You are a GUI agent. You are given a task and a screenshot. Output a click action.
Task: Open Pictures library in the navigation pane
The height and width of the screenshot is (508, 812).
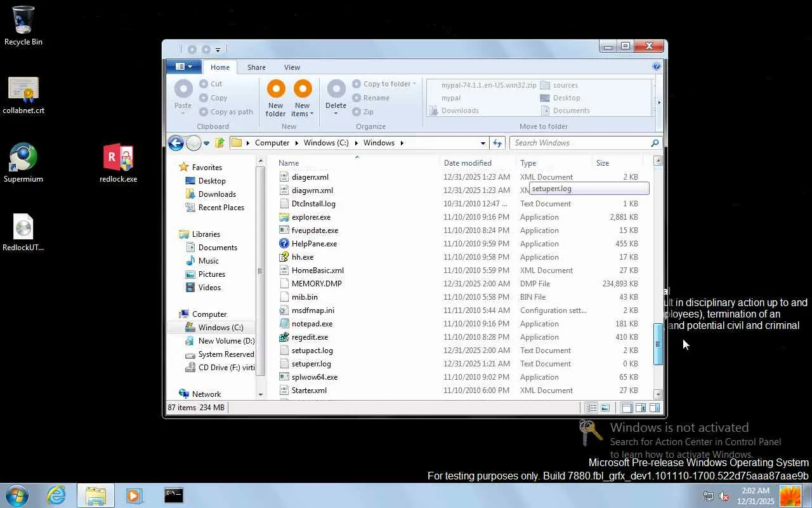pos(212,274)
